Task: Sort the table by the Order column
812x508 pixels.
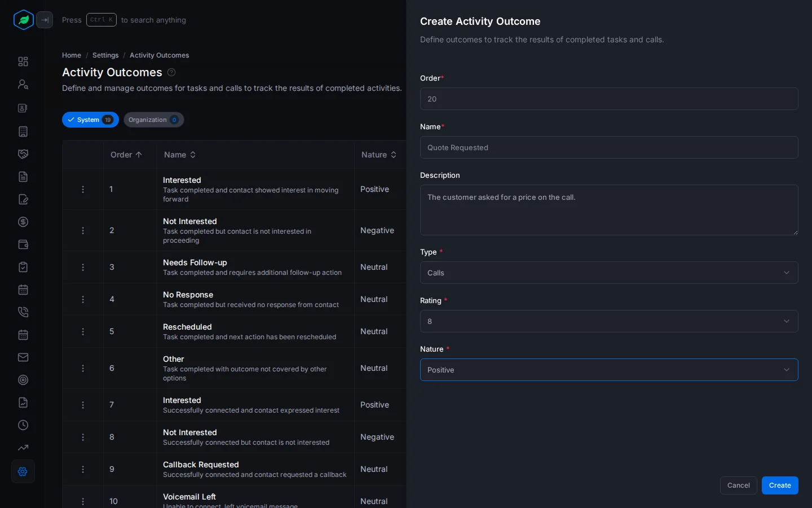Action: coord(126,155)
